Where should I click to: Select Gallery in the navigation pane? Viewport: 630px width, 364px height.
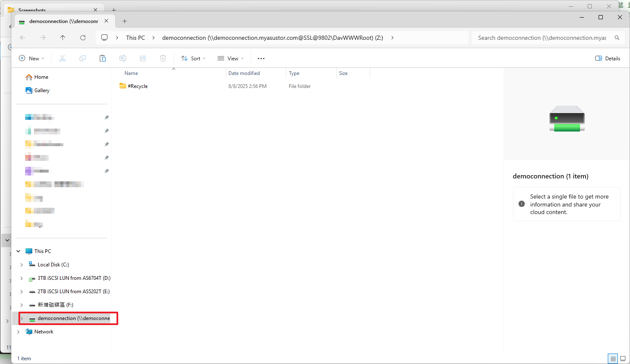[x=41, y=90]
